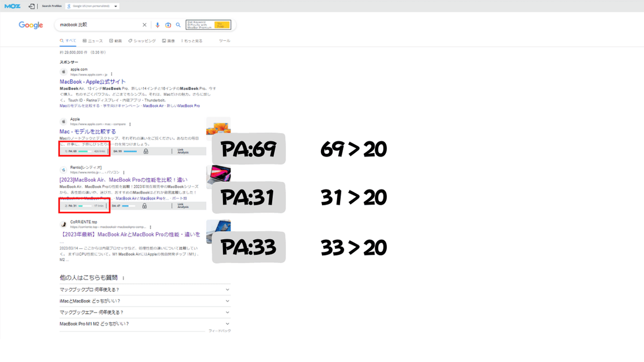Screen dimensions: 644x362
Task: Open the sponsored MacBook - Apple公式サイト link
Action: 93,82
